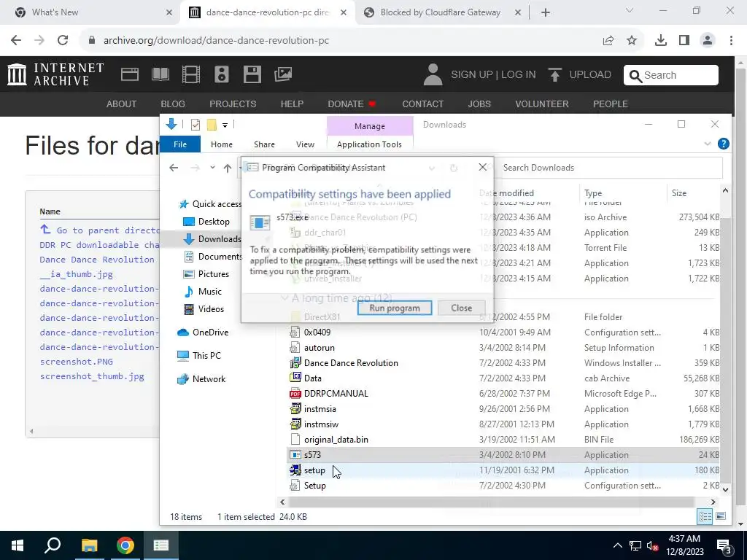Click Chrome's back arrow
This screenshot has height=560, width=747.
coord(16,41)
